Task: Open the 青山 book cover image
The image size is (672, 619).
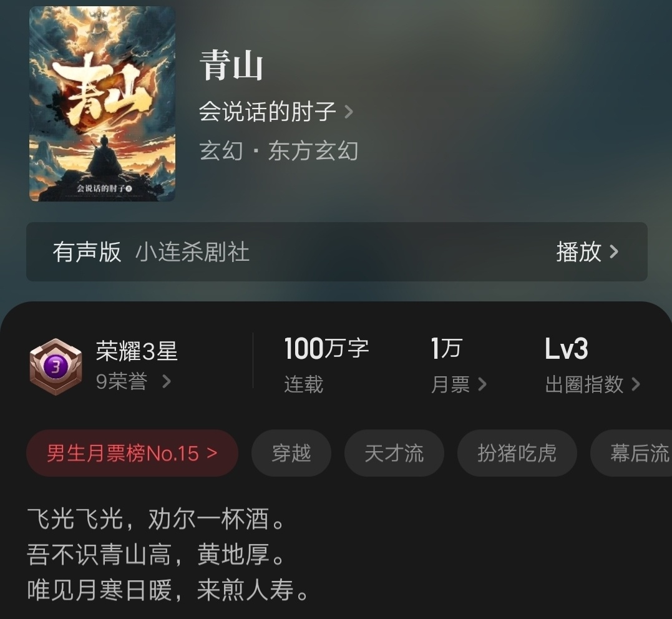Action: coord(102,104)
